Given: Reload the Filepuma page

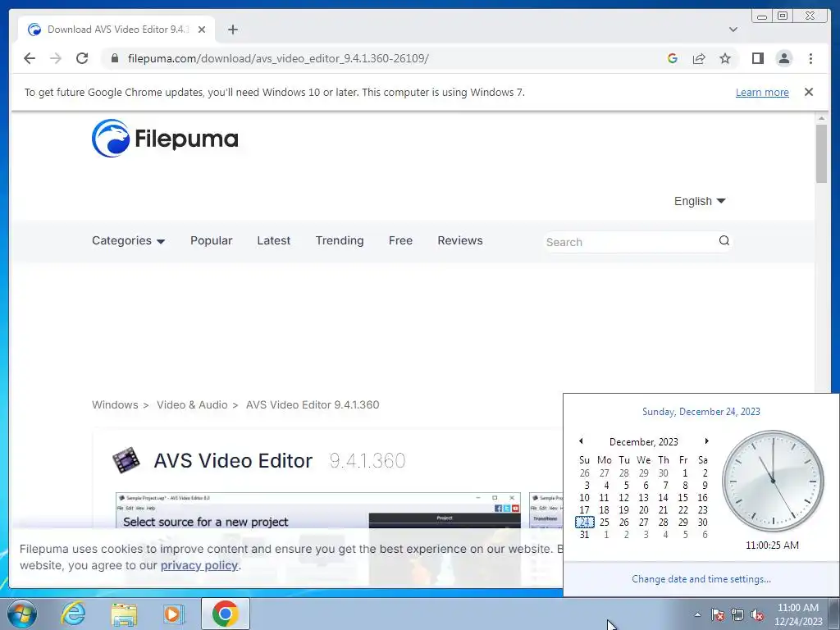Looking at the screenshot, I should (x=82, y=58).
